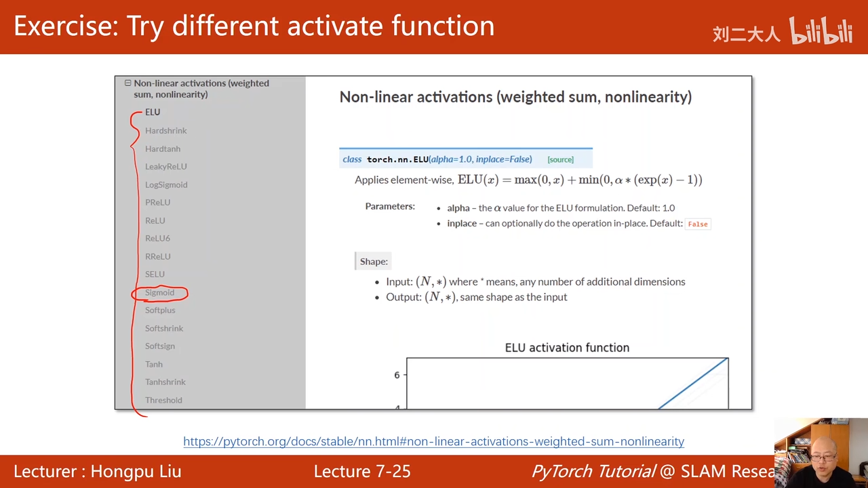Viewport: 868px width, 488px height.
Task: Click the lecturer webcam thumbnail
Action: click(x=821, y=452)
